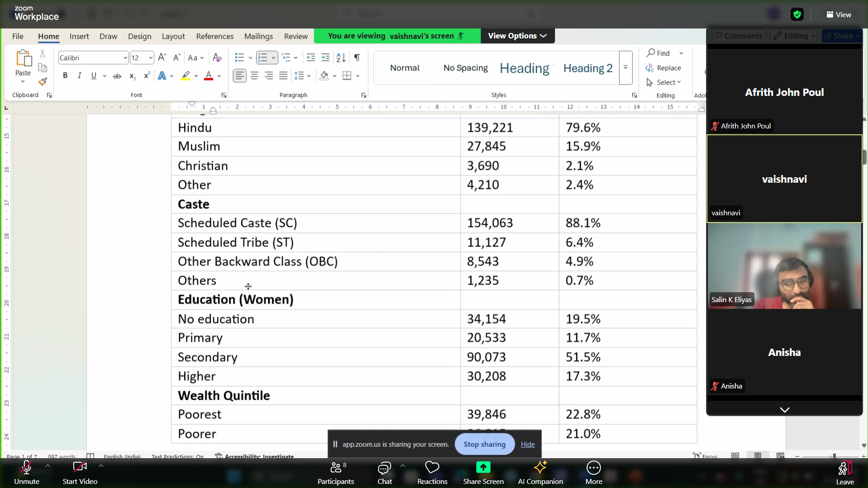Viewport: 868px width, 488px height.
Task: Click the Clear Formatting icon
Action: (217, 57)
